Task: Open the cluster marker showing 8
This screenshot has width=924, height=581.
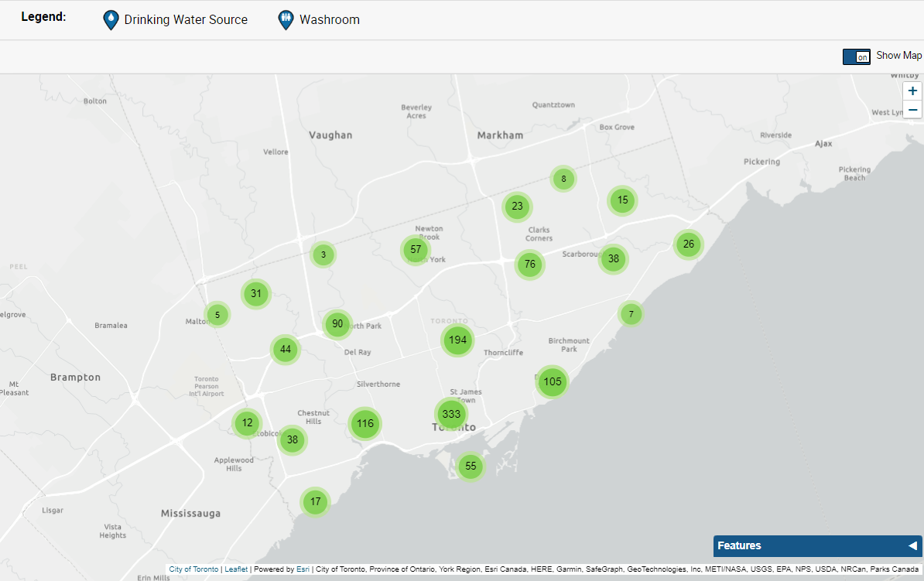Action: (563, 179)
